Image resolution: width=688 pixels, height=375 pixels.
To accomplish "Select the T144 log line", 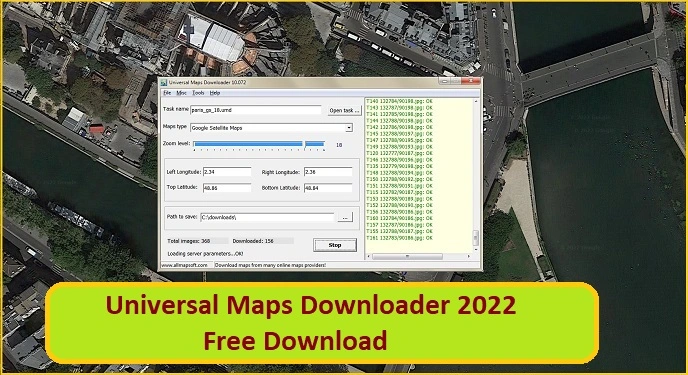I will tap(399, 121).
